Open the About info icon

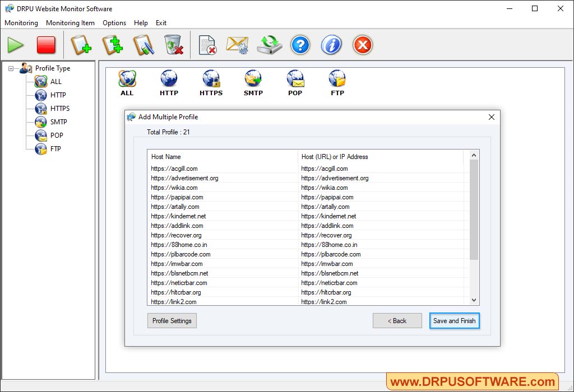(331, 45)
